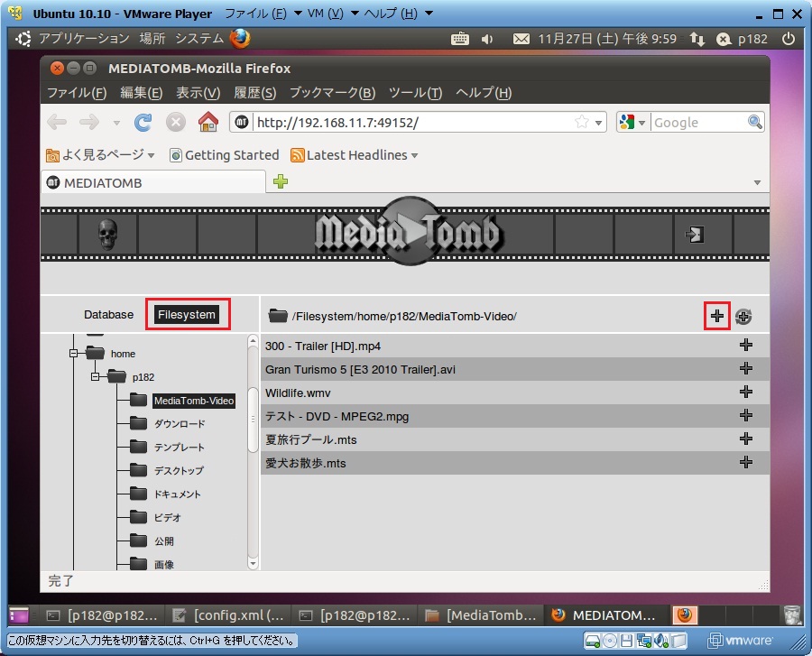This screenshot has height=656, width=812.
Task: Open the Ubuntu システム menu
Action: (x=199, y=38)
